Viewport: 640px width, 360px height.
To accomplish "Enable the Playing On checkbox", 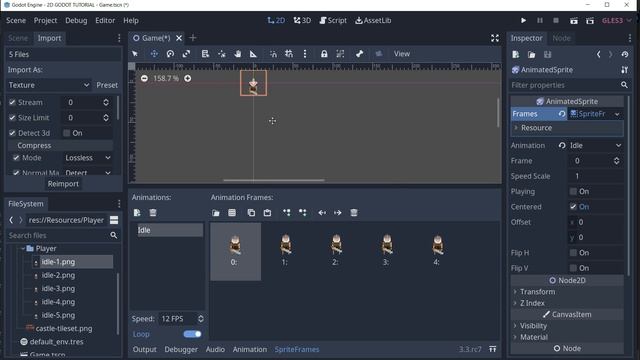I will coord(573,191).
